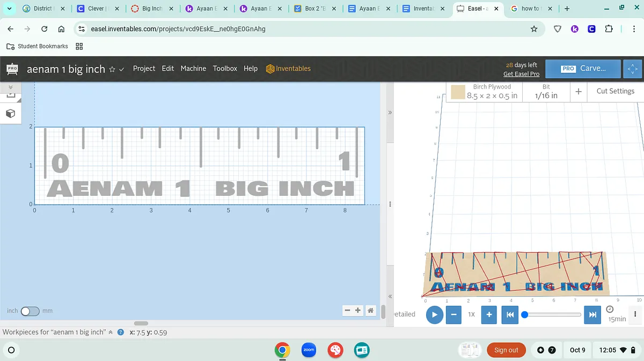Play the toolpath simulation
This screenshot has height=361, width=644.
(435, 315)
